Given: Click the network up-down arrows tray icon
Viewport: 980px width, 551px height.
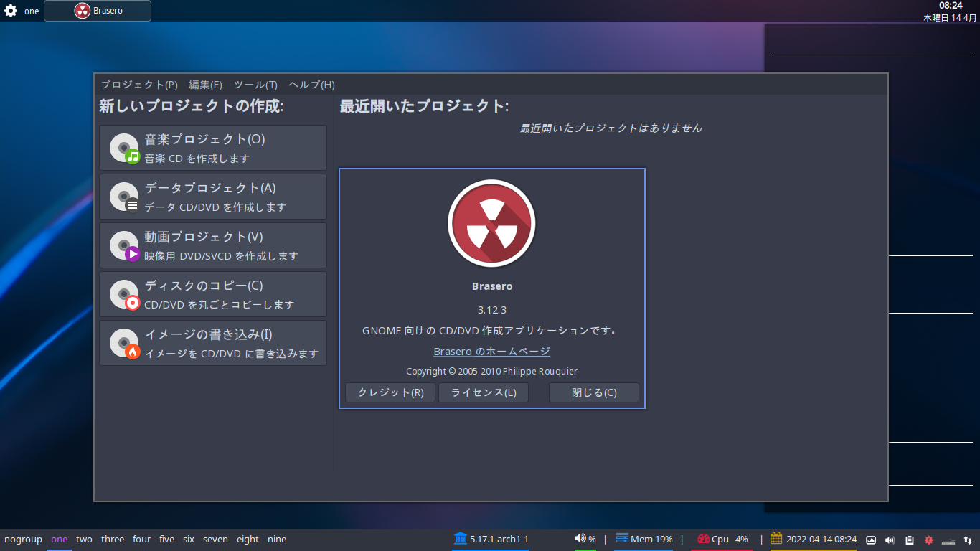Looking at the screenshot, I should (968, 540).
